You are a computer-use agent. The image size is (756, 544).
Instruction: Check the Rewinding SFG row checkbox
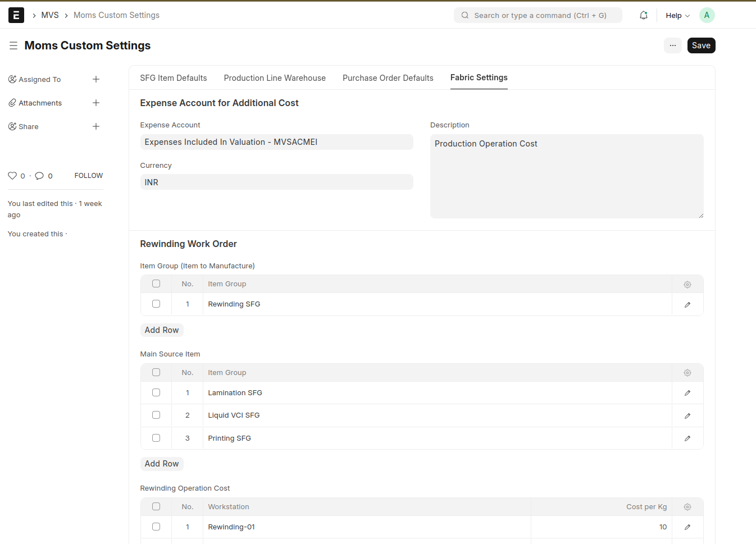tap(156, 304)
